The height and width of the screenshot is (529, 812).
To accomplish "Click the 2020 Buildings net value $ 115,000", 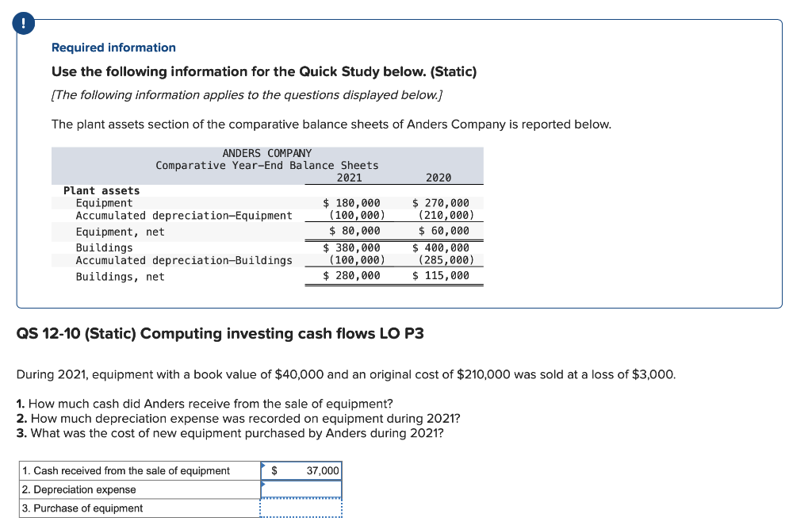I will coord(441,275).
